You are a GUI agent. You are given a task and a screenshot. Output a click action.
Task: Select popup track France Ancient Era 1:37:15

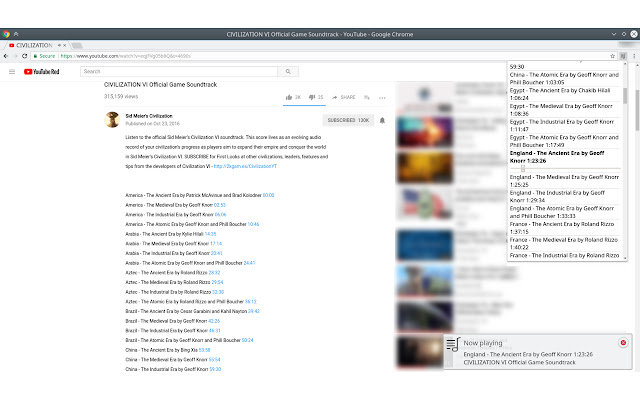(x=564, y=228)
